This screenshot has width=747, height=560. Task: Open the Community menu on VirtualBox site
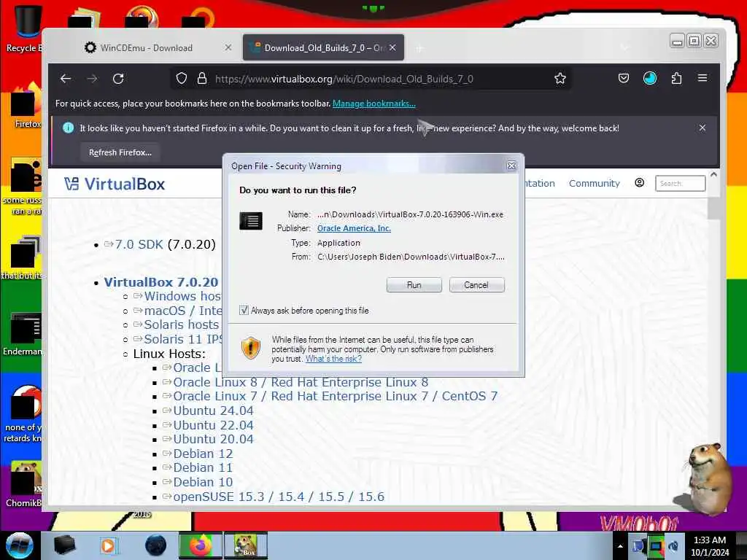click(594, 183)
